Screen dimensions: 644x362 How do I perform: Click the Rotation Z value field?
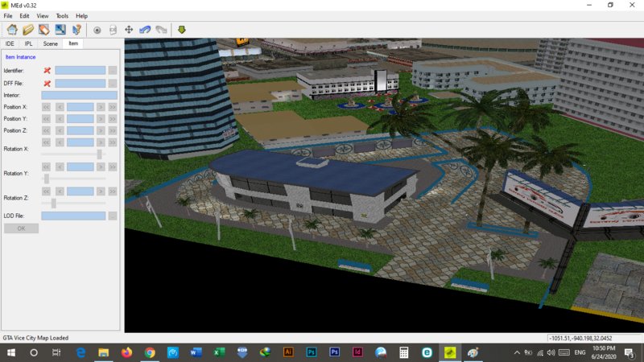(80, 191)
